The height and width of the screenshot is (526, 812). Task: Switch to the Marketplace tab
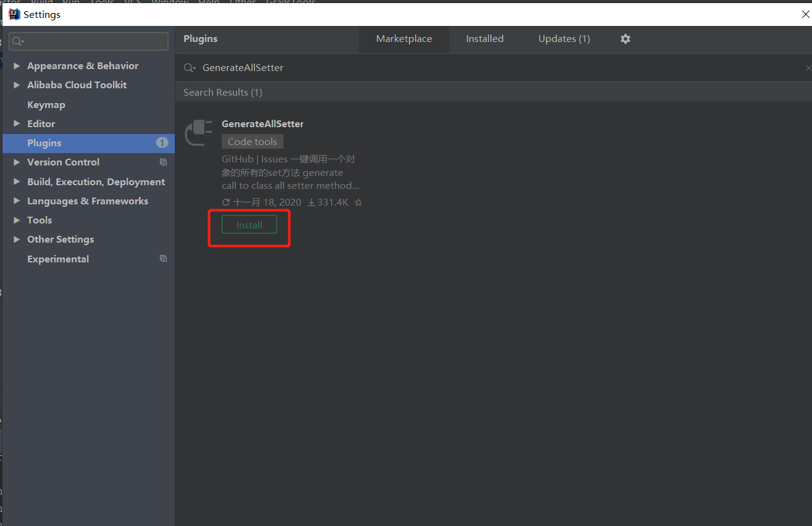click(x=404, y=39)
